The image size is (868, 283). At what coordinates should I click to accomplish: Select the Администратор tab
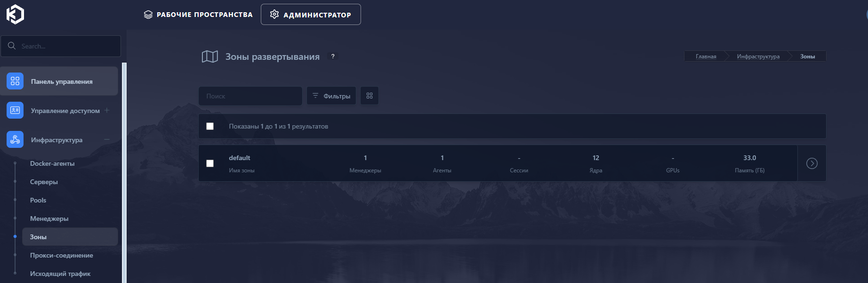(x=311, y=15)
